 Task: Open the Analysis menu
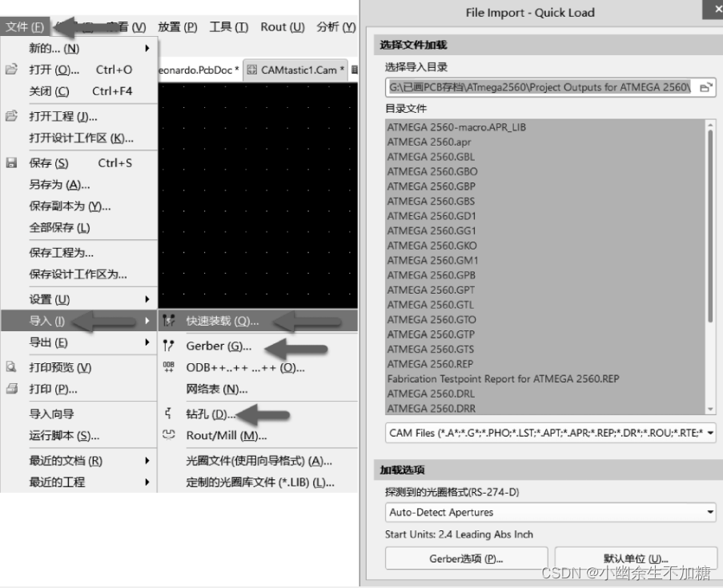coord(336,27)
